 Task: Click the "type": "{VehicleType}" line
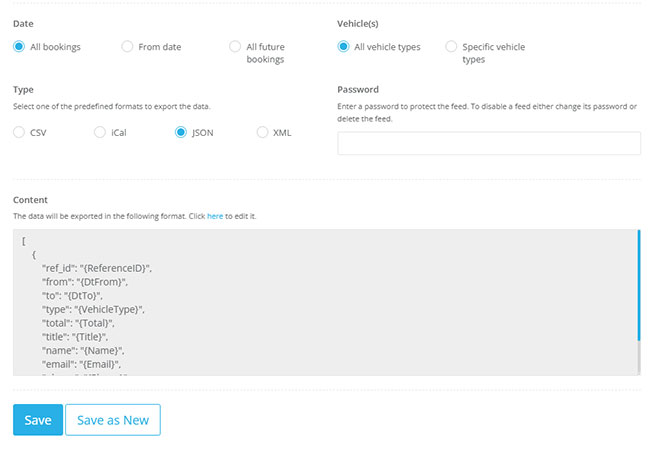tap(93, 309)
